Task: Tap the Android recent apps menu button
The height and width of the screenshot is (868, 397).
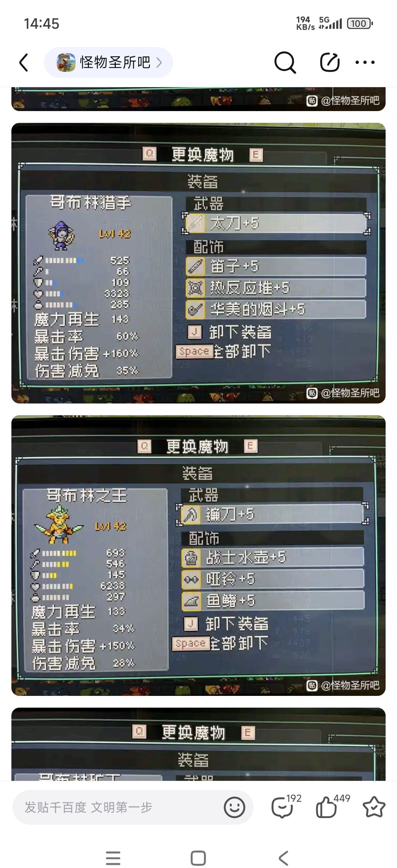Action: [113, 858]
